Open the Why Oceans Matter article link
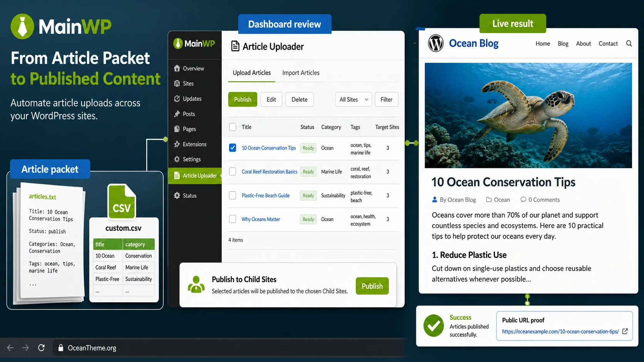The height and width of the screenshot is (362, 644). click(261, 219)
